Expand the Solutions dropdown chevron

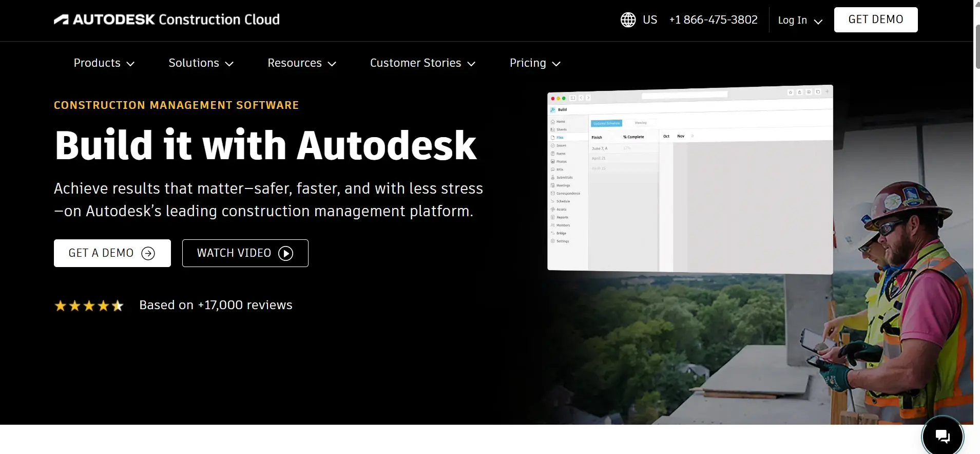point(229,64)
